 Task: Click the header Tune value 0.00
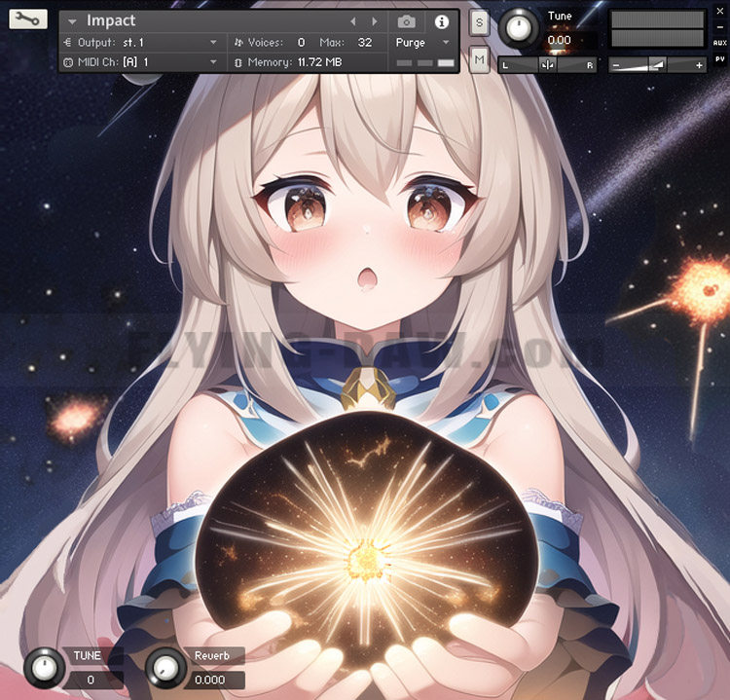560,40
